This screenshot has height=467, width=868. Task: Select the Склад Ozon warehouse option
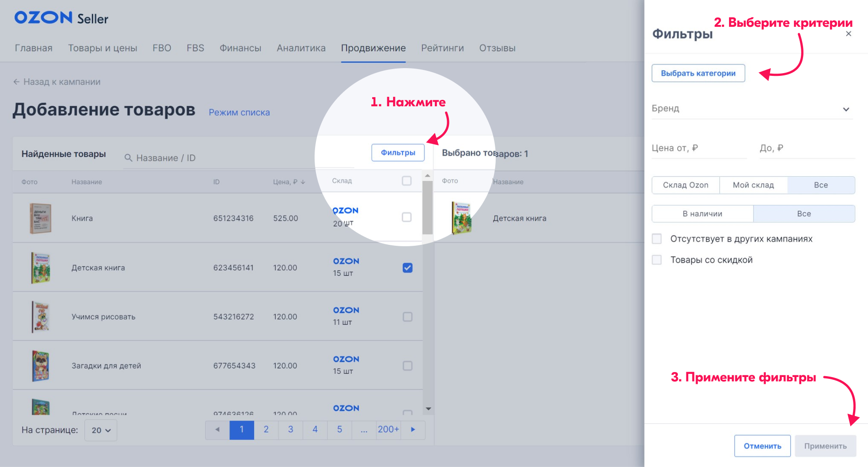686,185
